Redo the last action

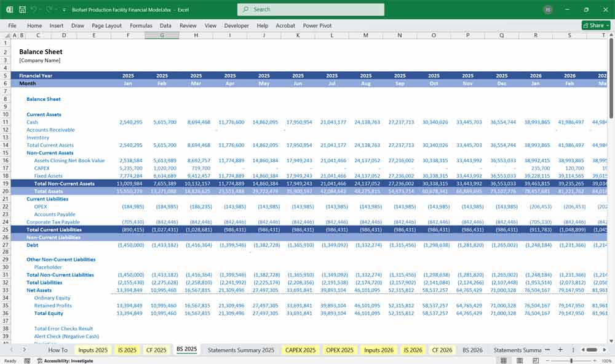(x=48, y=9)
